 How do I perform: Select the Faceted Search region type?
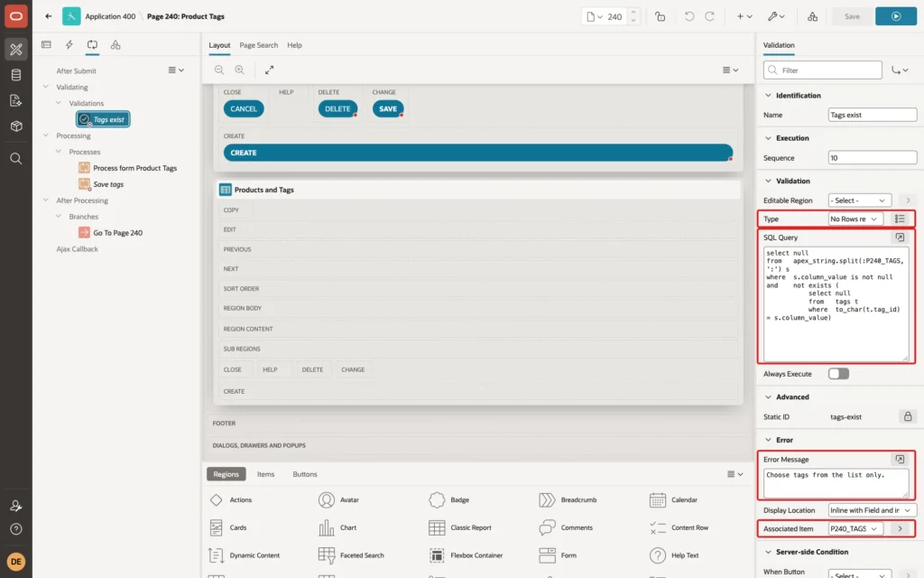point(351,555)
